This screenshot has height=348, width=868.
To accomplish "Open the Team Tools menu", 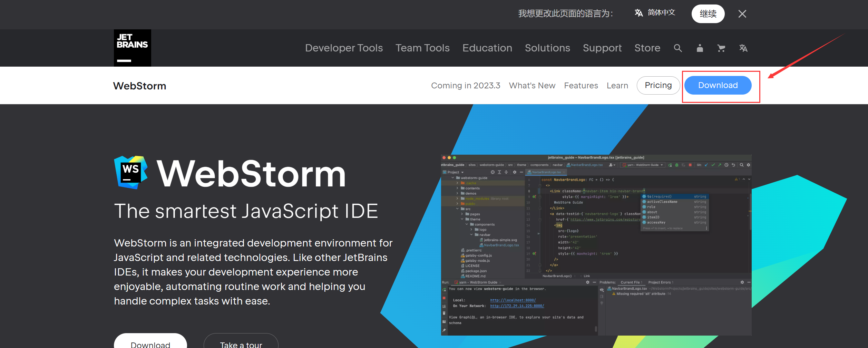I will (x=422, y=48).
